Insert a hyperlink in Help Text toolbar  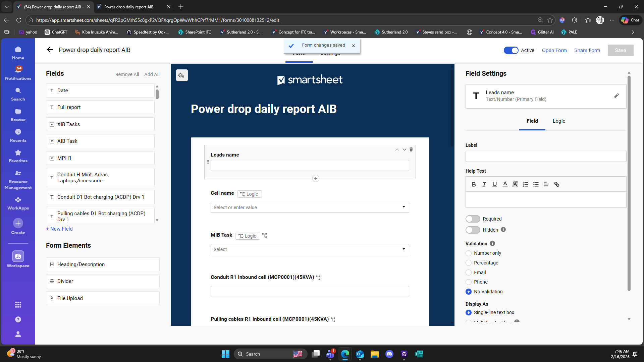point(557,184)
